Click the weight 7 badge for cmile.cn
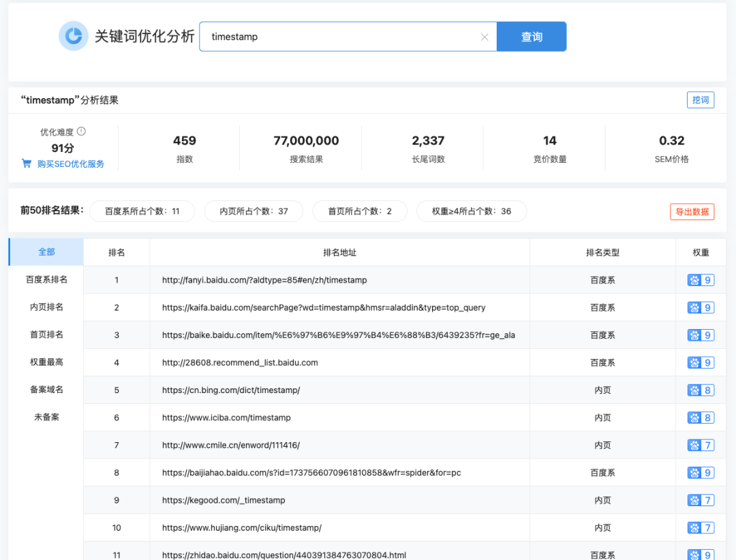This screenshot has width=736, height=560. click(701, 445)
